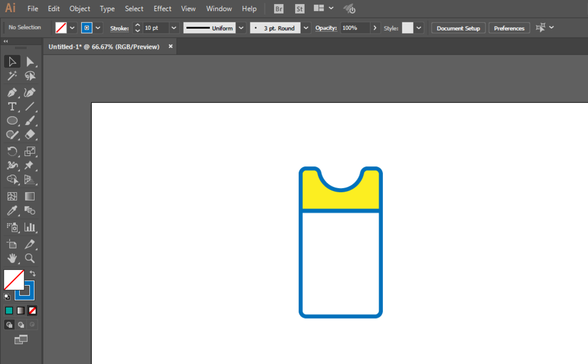This screenshot has height=364, width=588.
Task: Swap fill and stroke colors
Action: [x=33, y=273]
